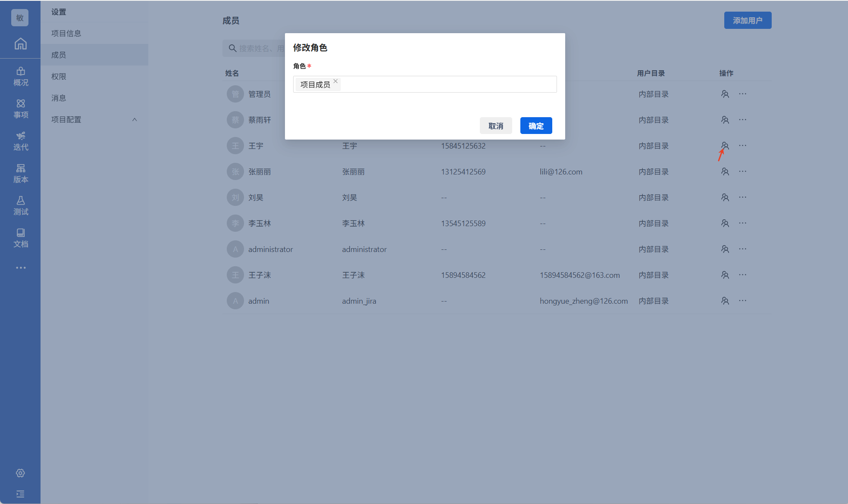Collapse the 项目配置 section

[x=135, y=120]
